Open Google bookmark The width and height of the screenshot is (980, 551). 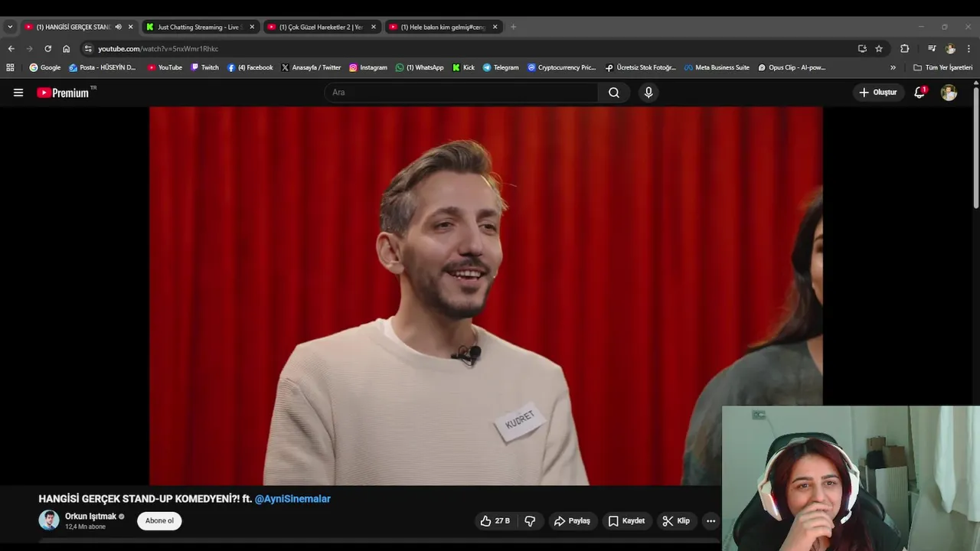(x=44, y=67)
